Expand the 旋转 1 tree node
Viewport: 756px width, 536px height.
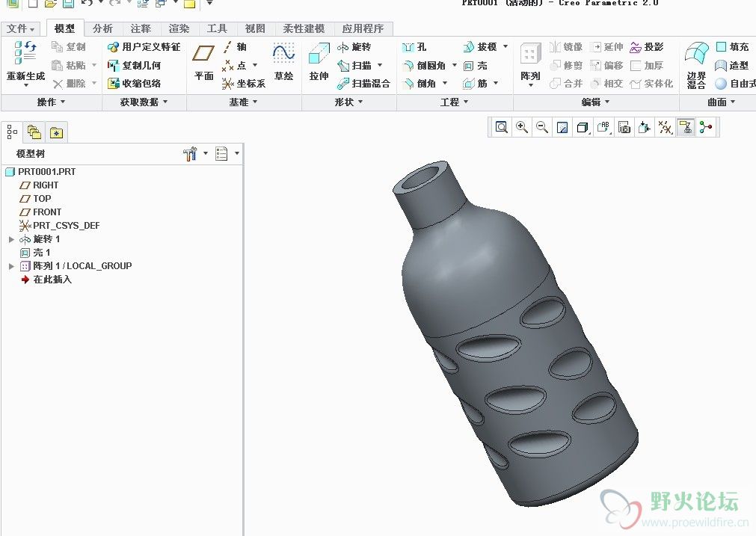click(x=11, y=239)
